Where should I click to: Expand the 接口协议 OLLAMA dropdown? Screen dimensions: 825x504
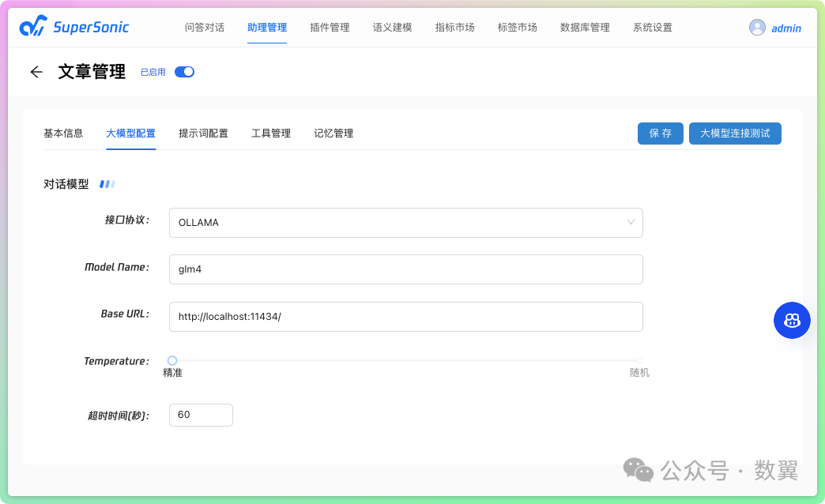pyautogui.click(x=405, y=223)
